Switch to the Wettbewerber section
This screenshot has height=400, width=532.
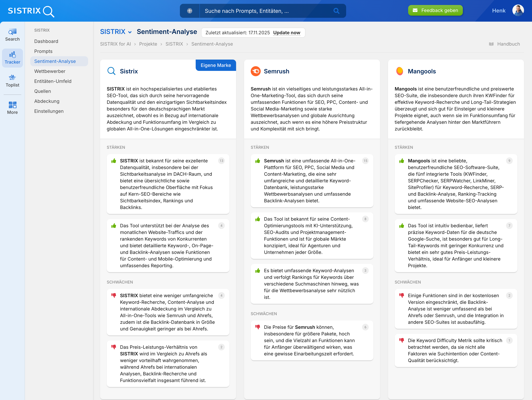(x=50, y=71)
